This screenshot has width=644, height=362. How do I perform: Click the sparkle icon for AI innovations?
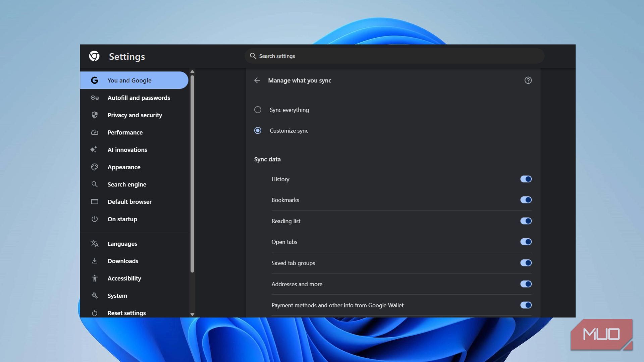click(x=94, y=149)
